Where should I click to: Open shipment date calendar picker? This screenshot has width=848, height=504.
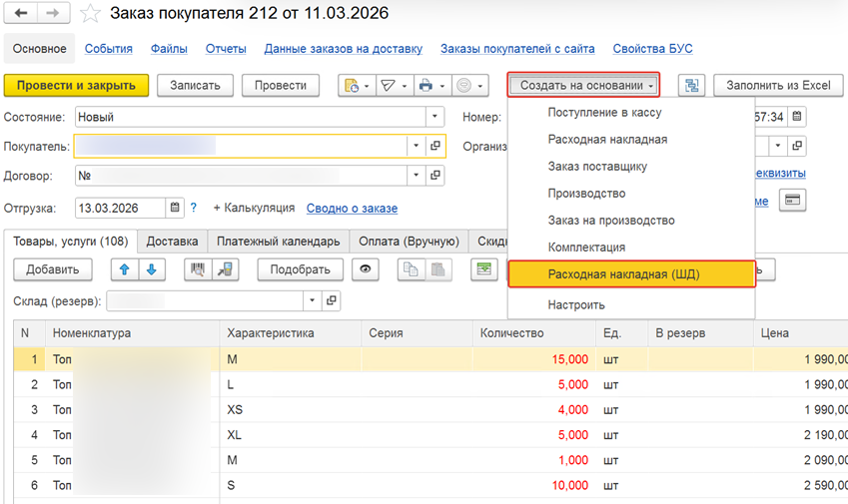176,208
